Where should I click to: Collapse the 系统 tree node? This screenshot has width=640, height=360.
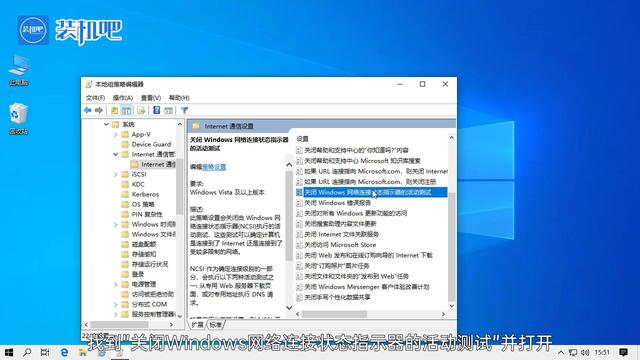click(106, 124)
